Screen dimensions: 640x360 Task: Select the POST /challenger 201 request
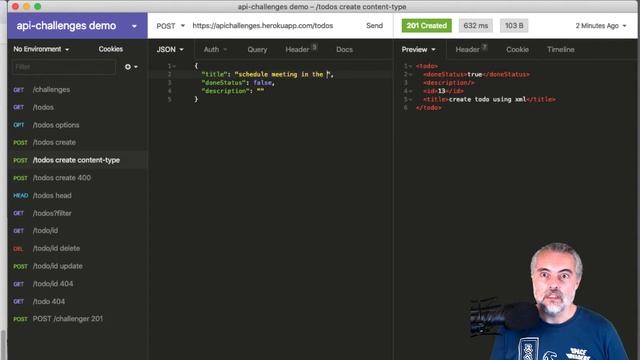[x=78, y=319]
